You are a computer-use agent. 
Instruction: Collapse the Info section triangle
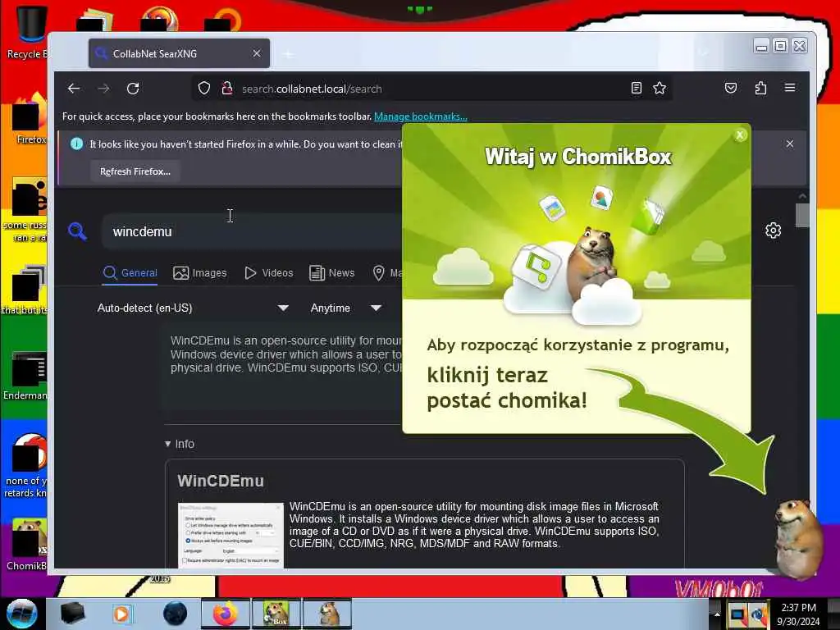click(167, 444)
